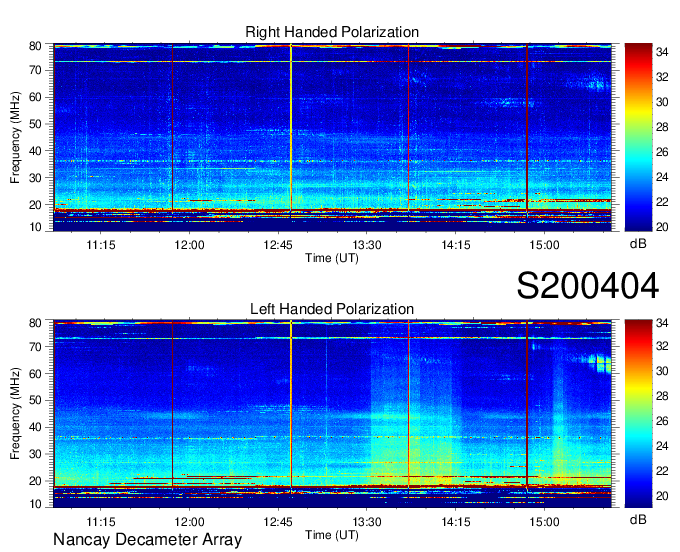Screen dimensions: 680x552
Task: Click "10" frequency tick of Left Handed plot
Action: pyautogui.click(x=35, y=504)
